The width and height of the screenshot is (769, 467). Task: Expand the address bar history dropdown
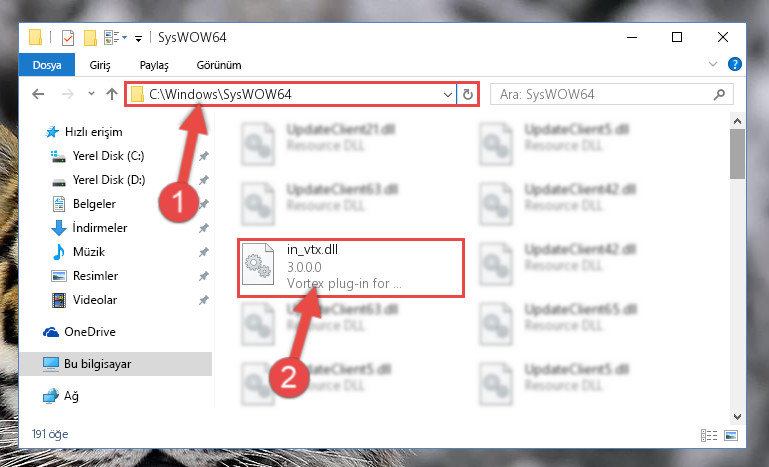[x=447, y=94]
